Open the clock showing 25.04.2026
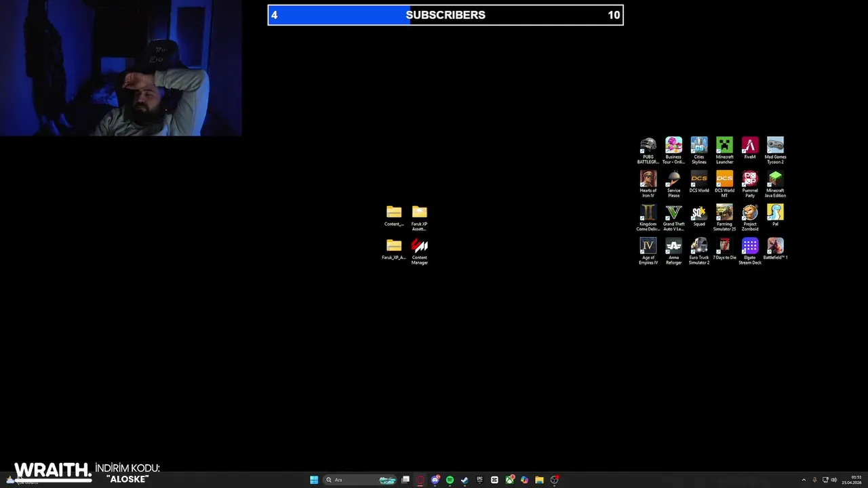This screenshot has height=488, width=868. pos(852,480)
